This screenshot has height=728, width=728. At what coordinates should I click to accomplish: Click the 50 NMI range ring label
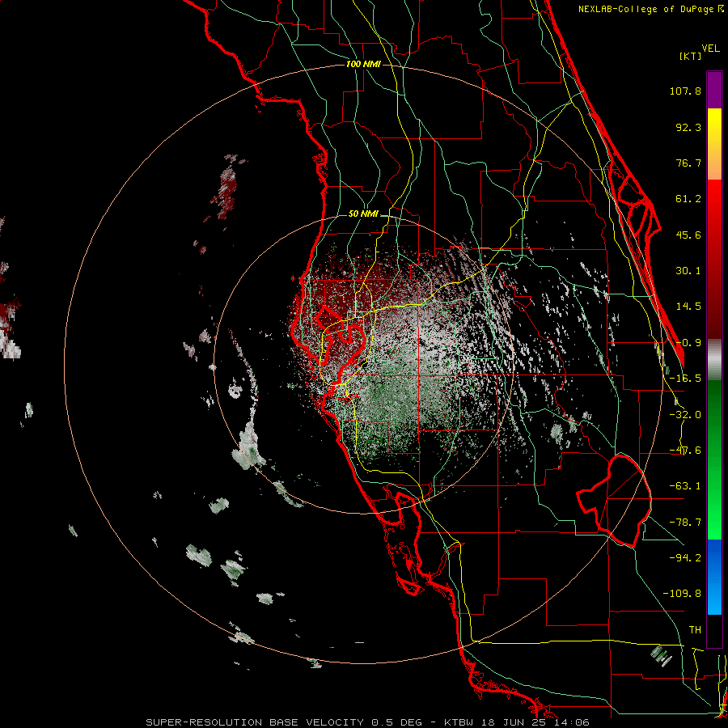click(363, 214)
